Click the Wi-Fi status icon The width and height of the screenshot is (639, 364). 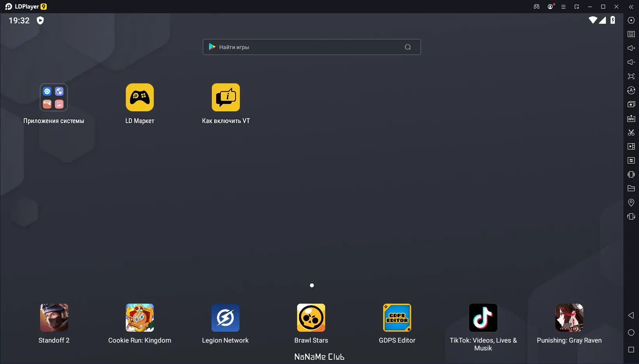(x=593, y=20)
